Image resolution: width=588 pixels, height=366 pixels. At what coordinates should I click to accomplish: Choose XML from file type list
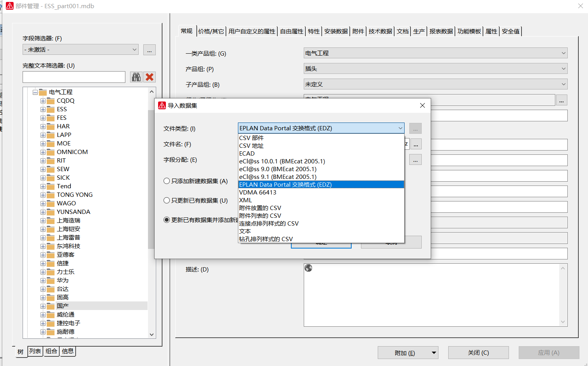pos(246,200)
